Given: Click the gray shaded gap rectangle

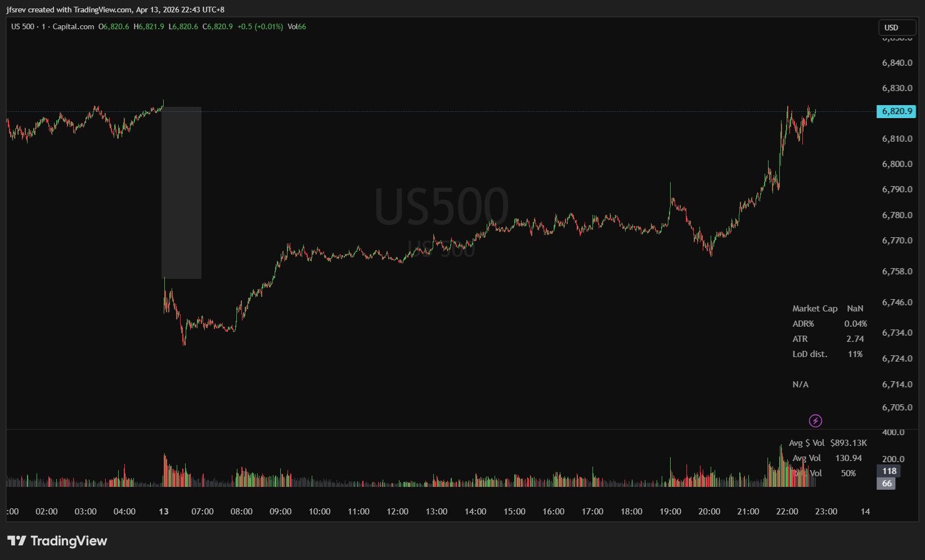Looking at the screenshot, I should click(x=181, y=192).
